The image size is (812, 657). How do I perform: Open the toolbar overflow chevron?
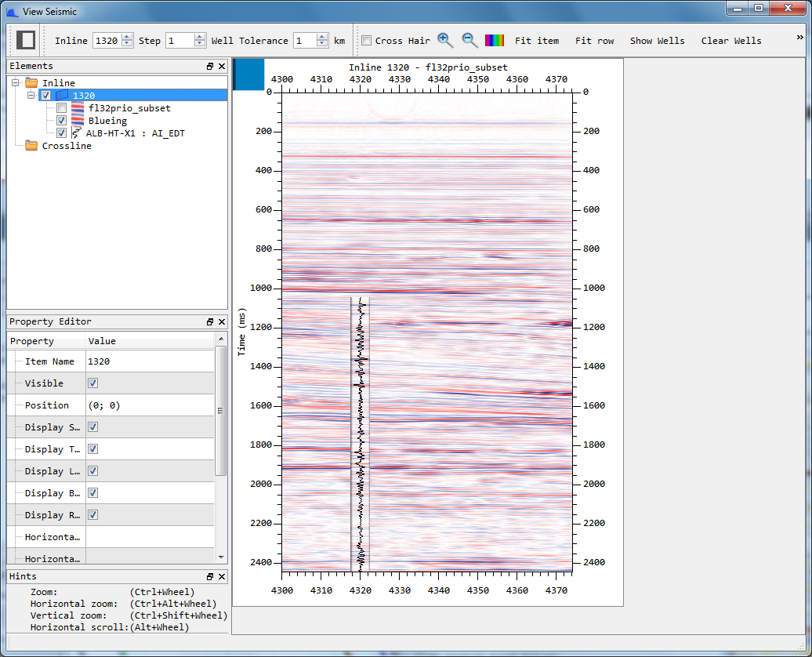pyautogui.click(x=799, y=35)
